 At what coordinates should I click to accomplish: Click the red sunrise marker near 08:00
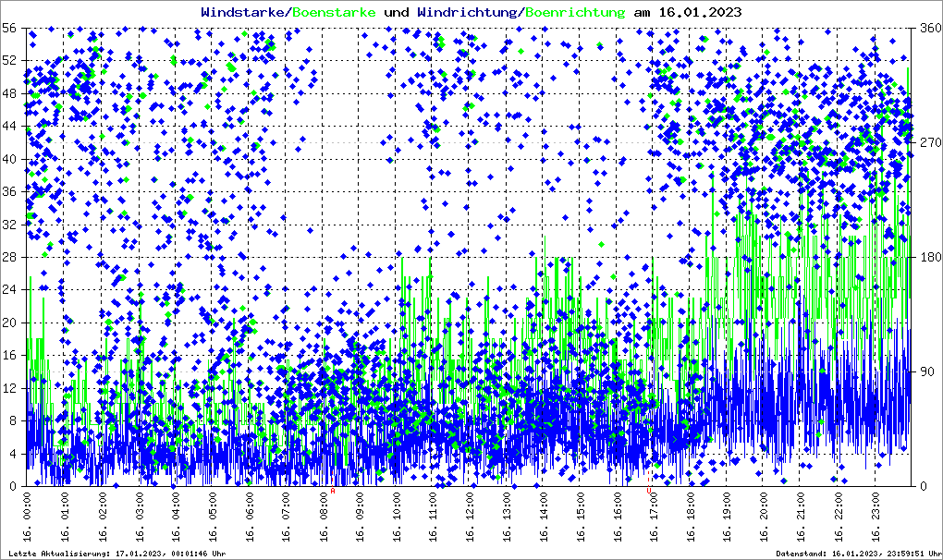(333, 492)
